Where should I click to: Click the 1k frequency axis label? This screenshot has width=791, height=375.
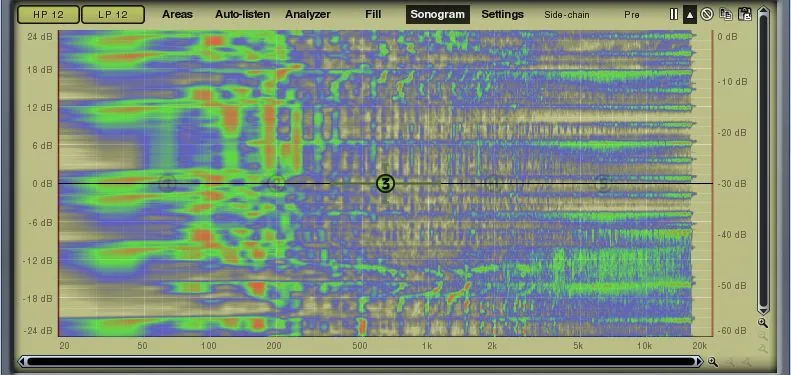tap(427, 346)
